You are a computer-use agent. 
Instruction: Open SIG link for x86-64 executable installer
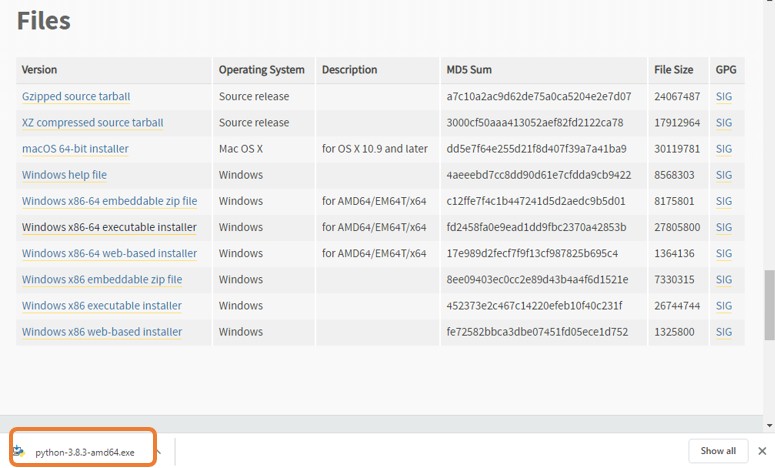tap(724, 227)
